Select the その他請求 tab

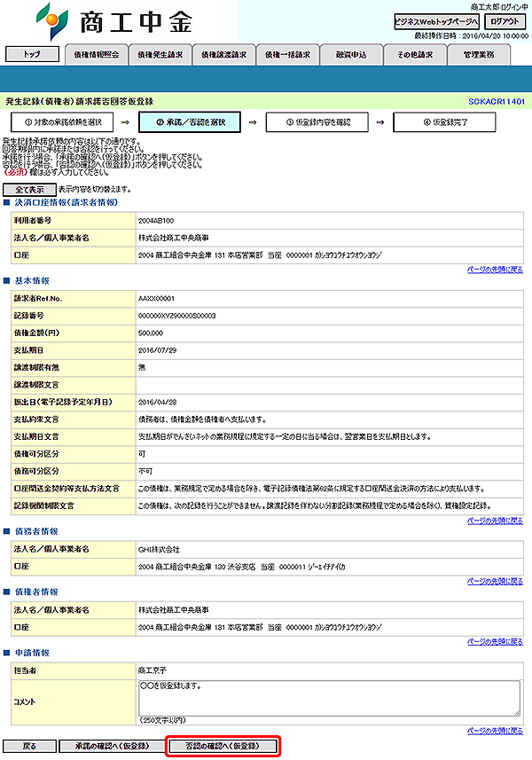coord(415,54)
